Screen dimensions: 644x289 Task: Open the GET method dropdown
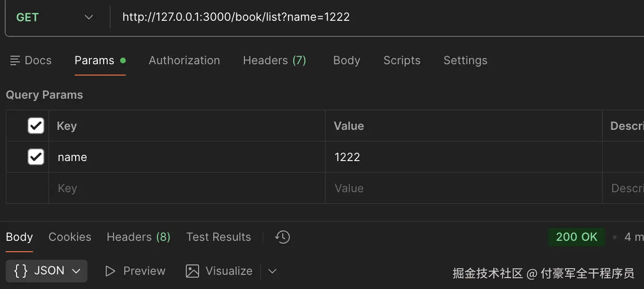click(55, 17)
